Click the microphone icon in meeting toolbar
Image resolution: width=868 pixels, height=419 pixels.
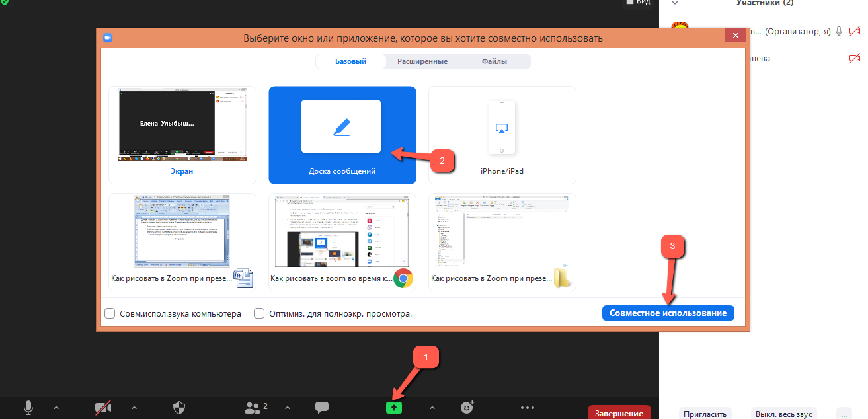point(28,408)
